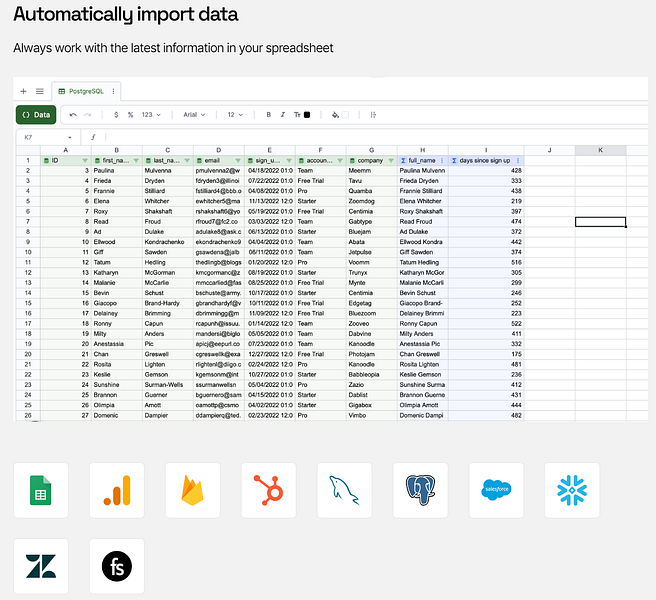656x600 pixels.
Task: Click last name cell Kondrachenko
Action: point(168,242)
